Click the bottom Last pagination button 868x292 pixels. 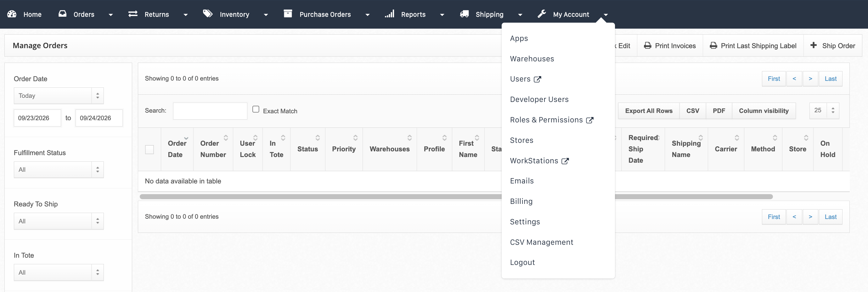(x=830, y=217)
